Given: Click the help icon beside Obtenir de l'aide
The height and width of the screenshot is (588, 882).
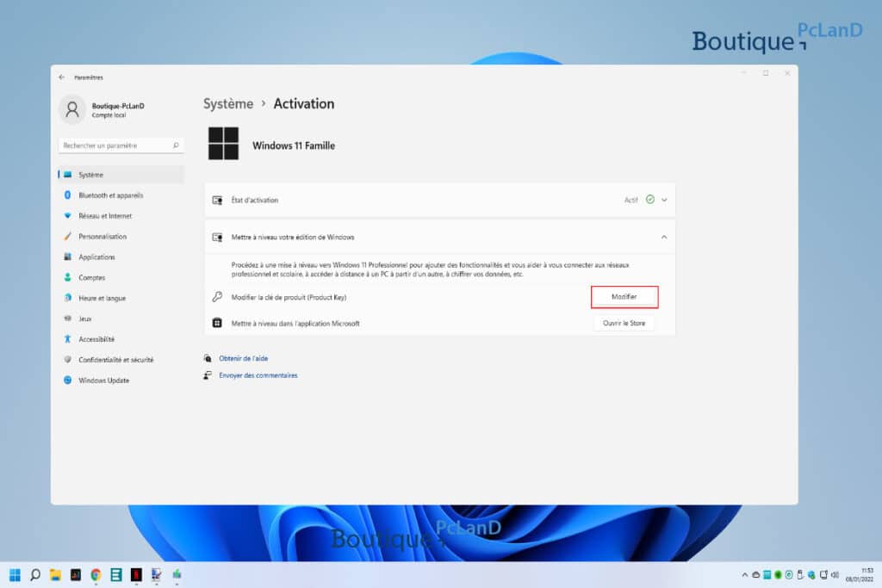Looking at the screenshot, I should click(208, 358).
